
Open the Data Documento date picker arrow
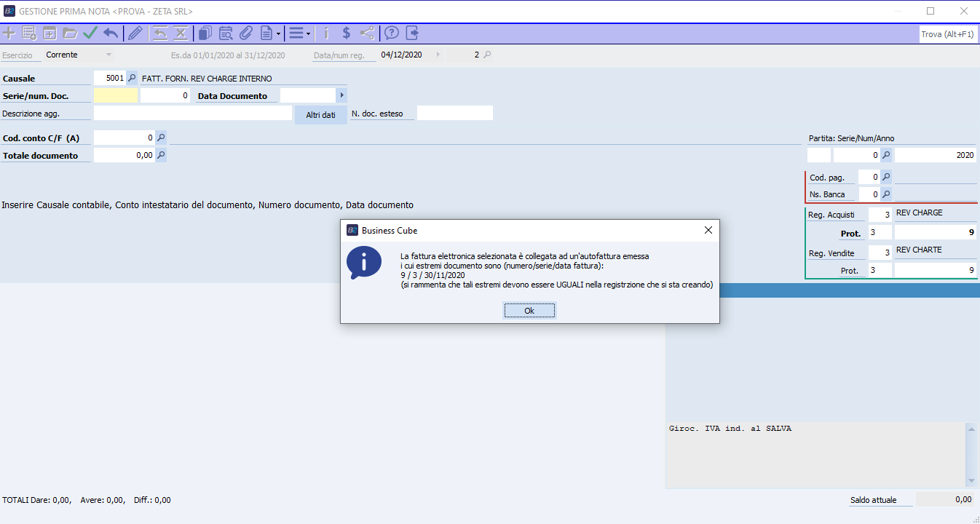tap(341, 95)
